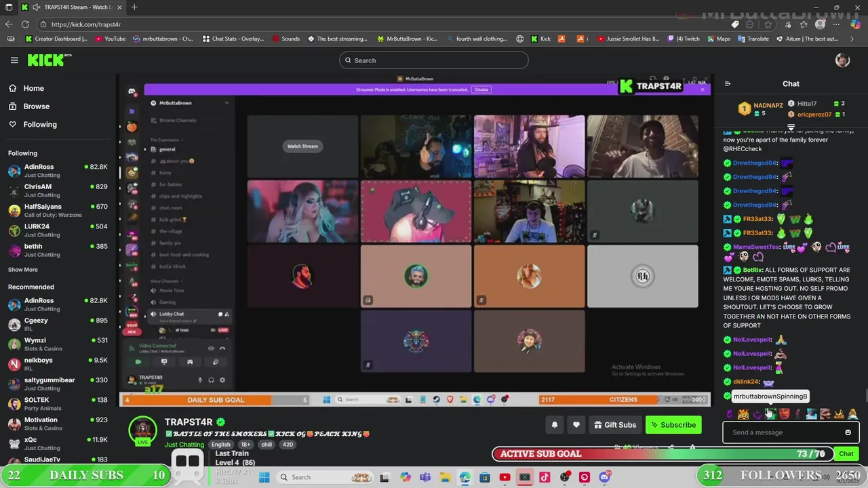Click the Home sidebar icon
The width and height of the screenshot is (868, 488).
(13, 88)
